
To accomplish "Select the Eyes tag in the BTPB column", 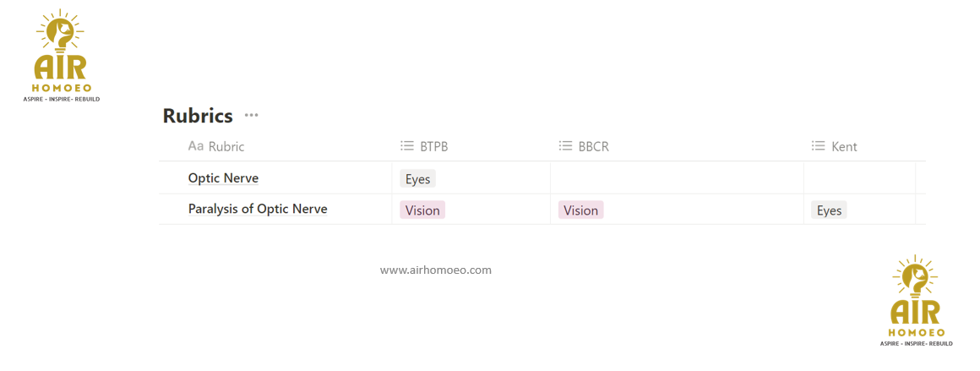I will coord(418,179).
